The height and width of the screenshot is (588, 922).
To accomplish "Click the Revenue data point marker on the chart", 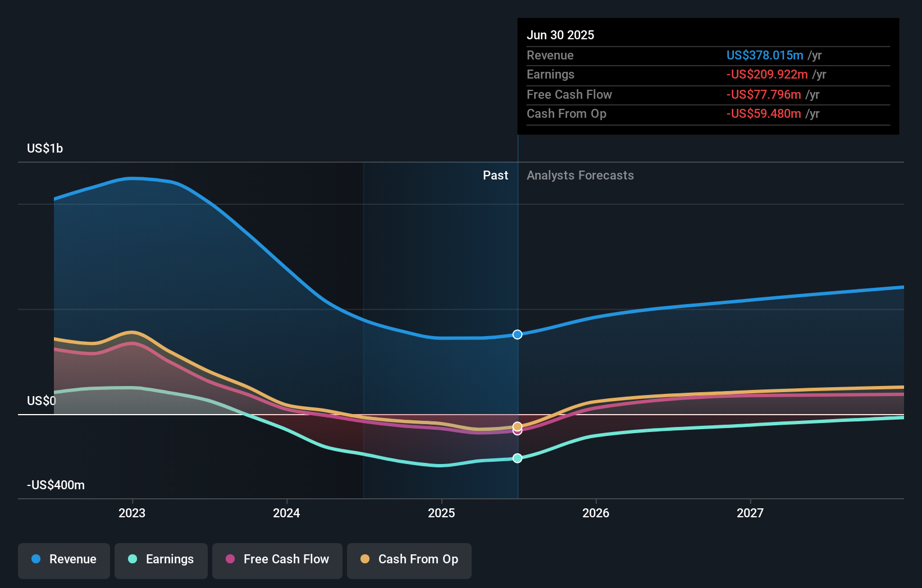I will 517,334.
